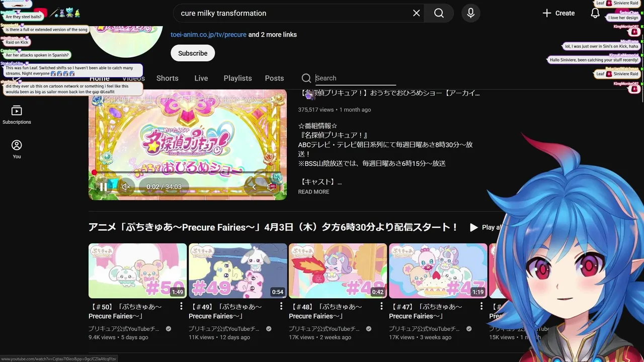Start voice search with microphone

point(470,13)
